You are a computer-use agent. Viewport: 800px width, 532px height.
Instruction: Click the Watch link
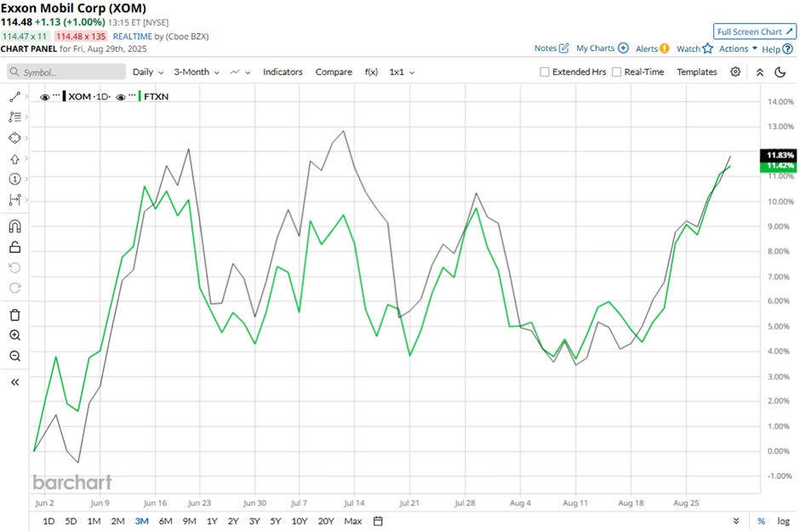689,49
